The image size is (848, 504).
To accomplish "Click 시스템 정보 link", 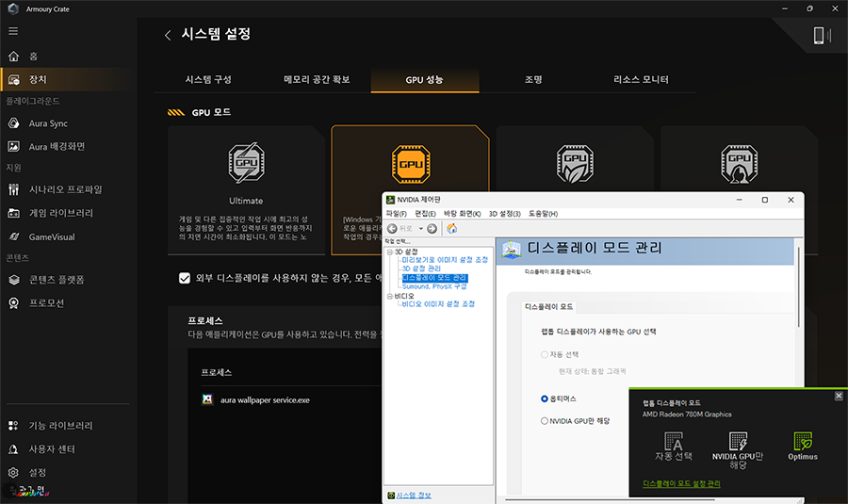I will tap(414, 496).
